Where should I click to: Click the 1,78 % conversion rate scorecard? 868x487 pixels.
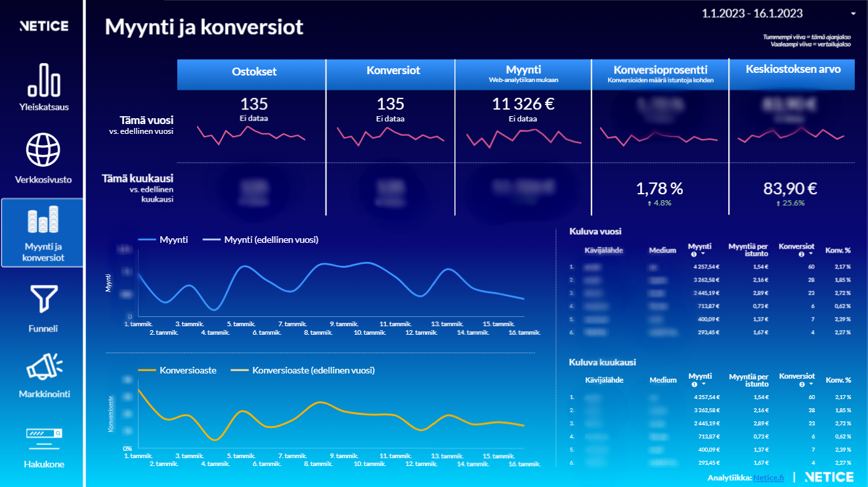[x=659, y=189]
